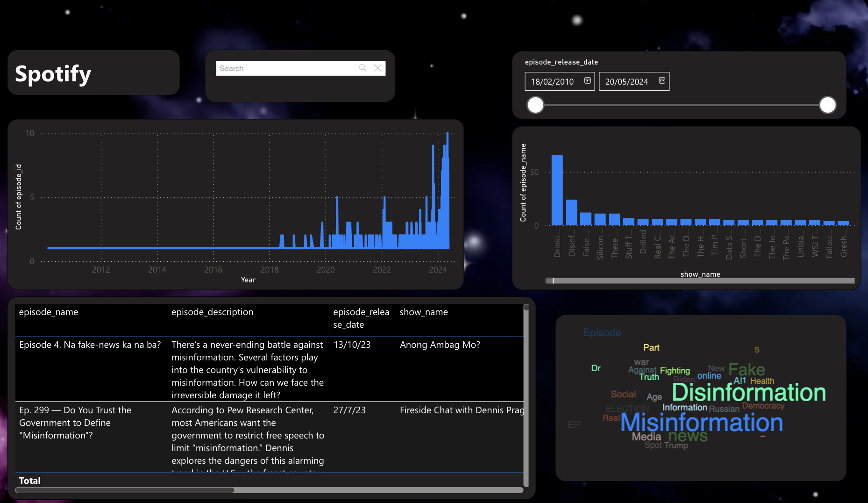This screenshot has height=503, width=868.
Task: Select the word 'news' in word cloud
Action: [688, 436]
